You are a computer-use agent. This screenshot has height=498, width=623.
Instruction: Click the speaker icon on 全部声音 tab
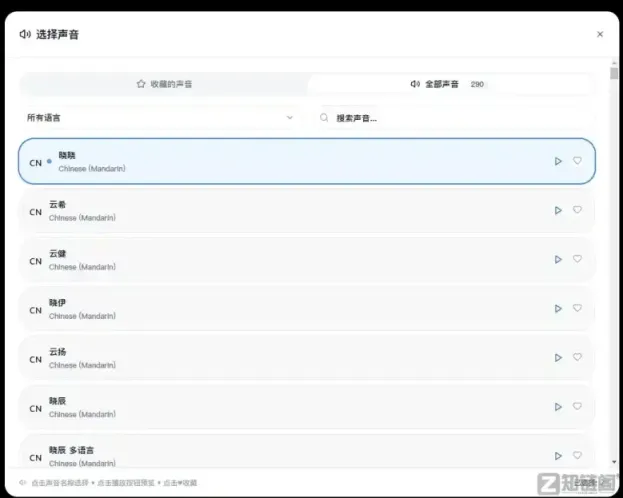point(415,84)
